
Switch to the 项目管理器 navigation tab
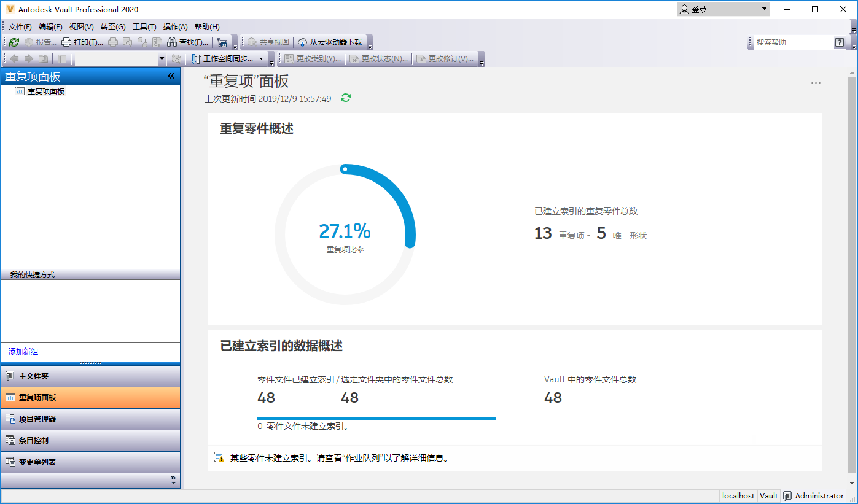click(91, 419)
